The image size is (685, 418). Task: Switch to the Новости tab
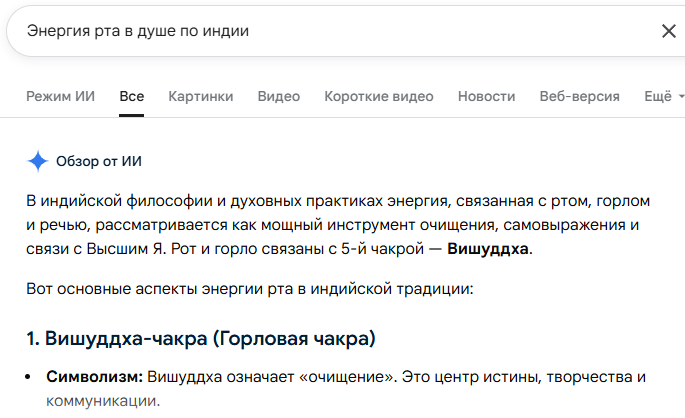(x=486, y=97)
